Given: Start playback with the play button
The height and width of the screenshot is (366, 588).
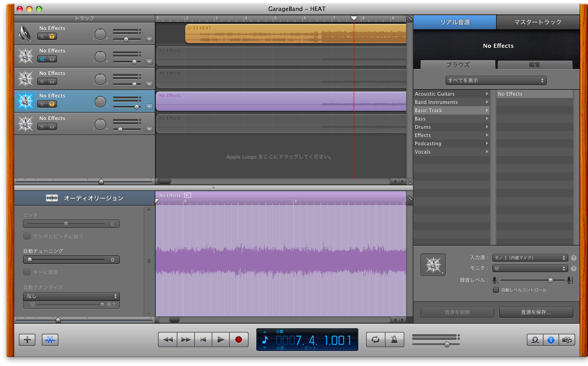Looking at the screenshot, I should click(x=221, y=340).
